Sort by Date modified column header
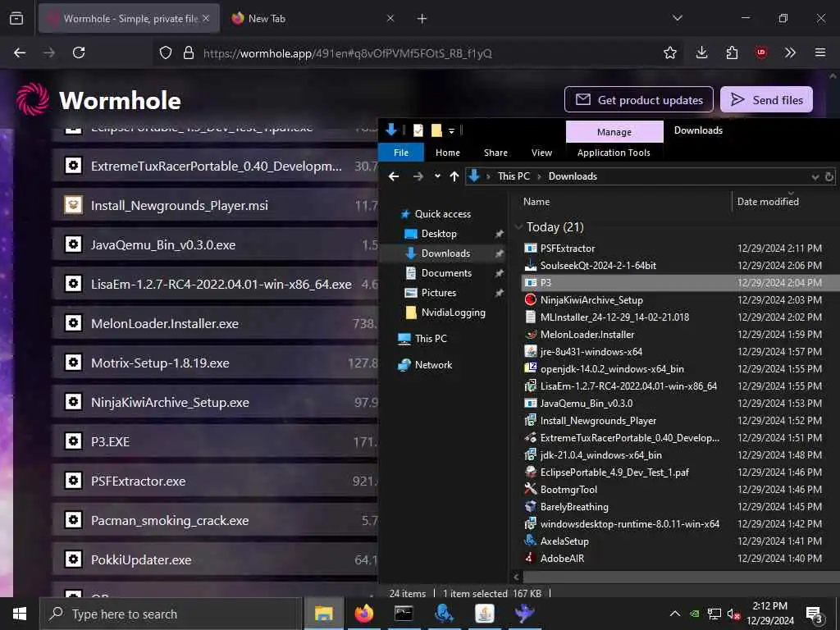This screenshot has width=840, height=630. coord(768,202)
